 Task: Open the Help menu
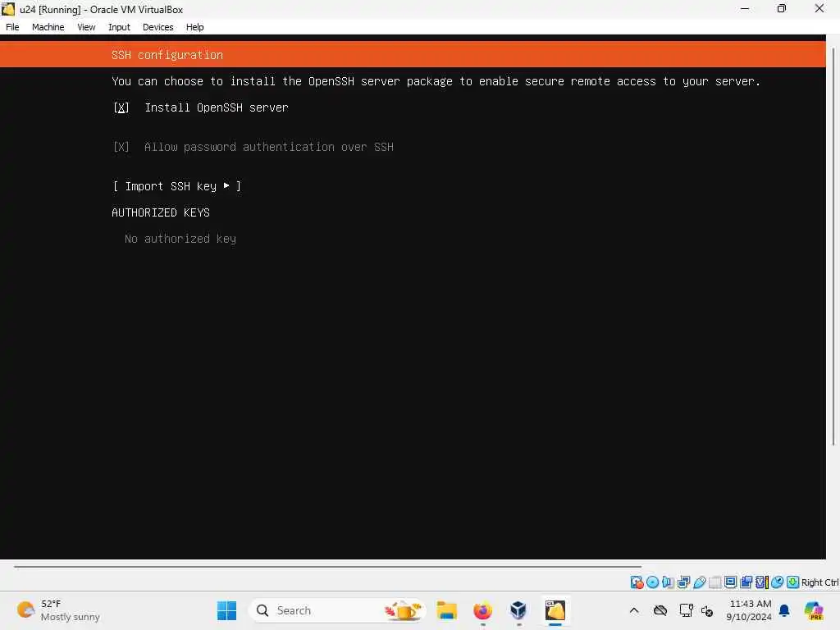(194, 27)
